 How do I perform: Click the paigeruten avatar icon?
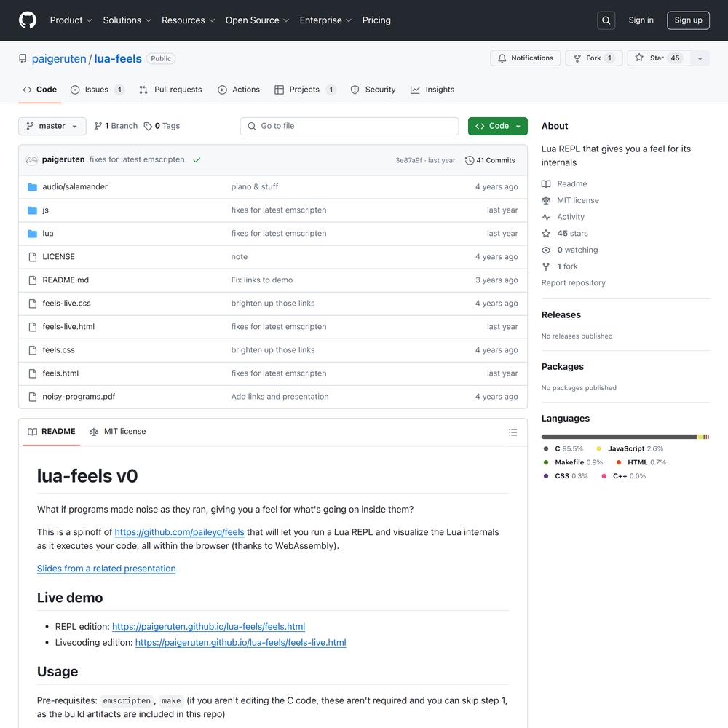[x=31, y=159]
